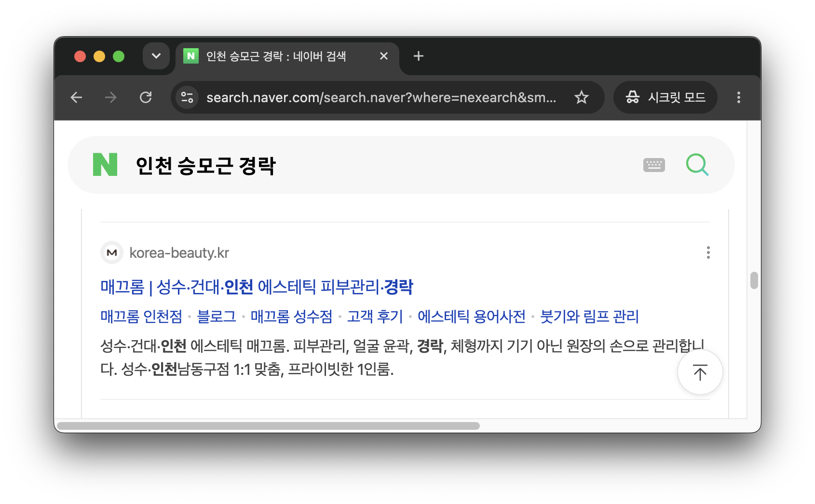Open the 붓기와 림프 관리 sublink
Image resolution: width=815 pixels, height=504 pixels.
point(589,317)
